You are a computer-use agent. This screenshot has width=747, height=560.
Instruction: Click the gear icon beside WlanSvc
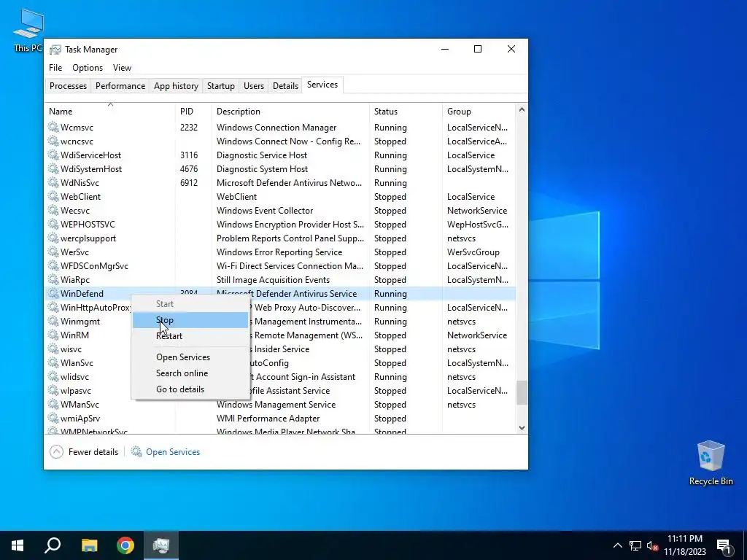click(x=53, y=362)
